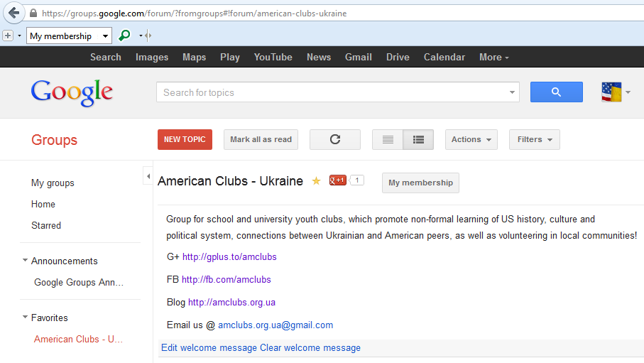
Task: Click the plus icon in the browser toolbar
Action: (8, 36)
